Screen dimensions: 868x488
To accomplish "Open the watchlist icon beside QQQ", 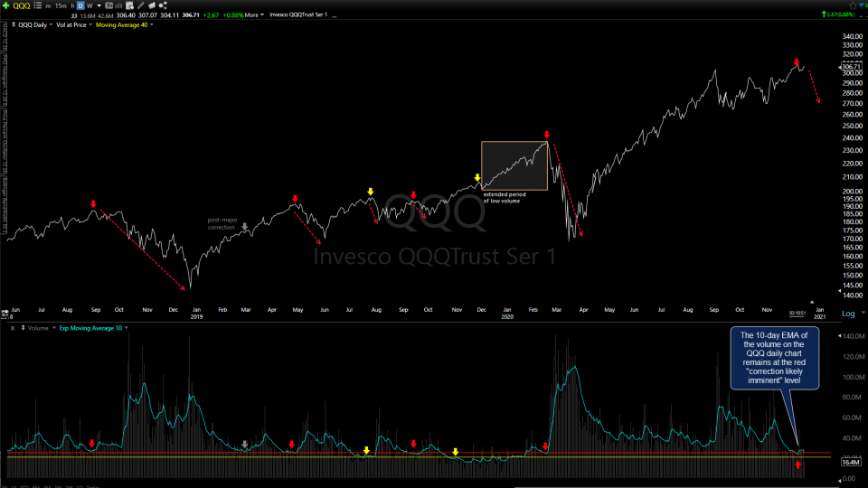I will [38, 5].
